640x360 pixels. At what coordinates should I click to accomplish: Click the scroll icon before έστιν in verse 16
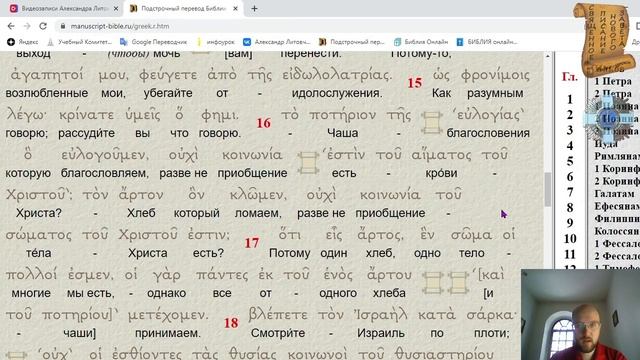coord(308,162)
